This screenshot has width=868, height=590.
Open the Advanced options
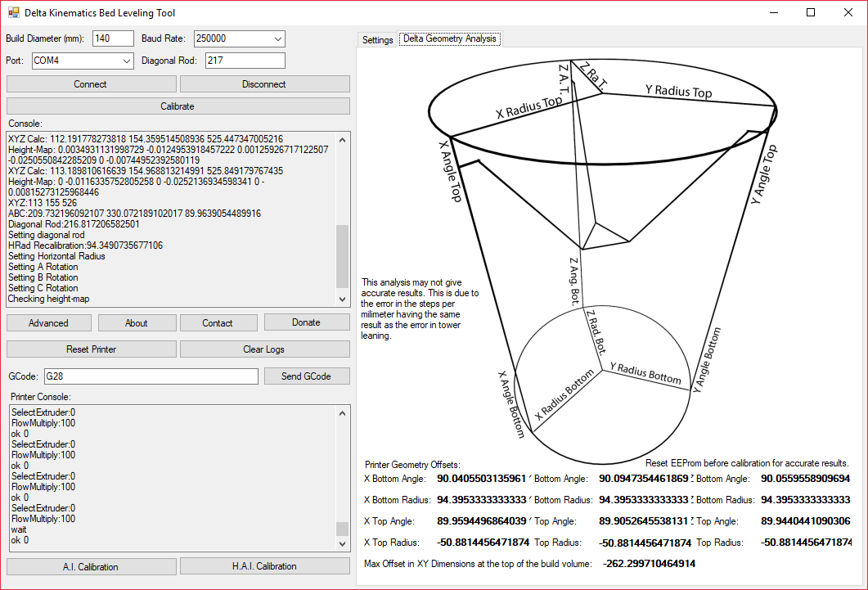tap(49, 322)
